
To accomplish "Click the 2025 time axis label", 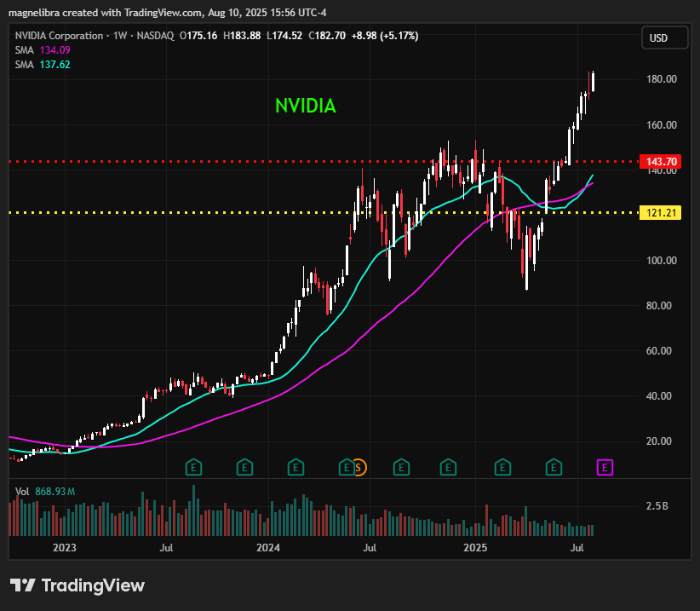I will coord(475,548).
